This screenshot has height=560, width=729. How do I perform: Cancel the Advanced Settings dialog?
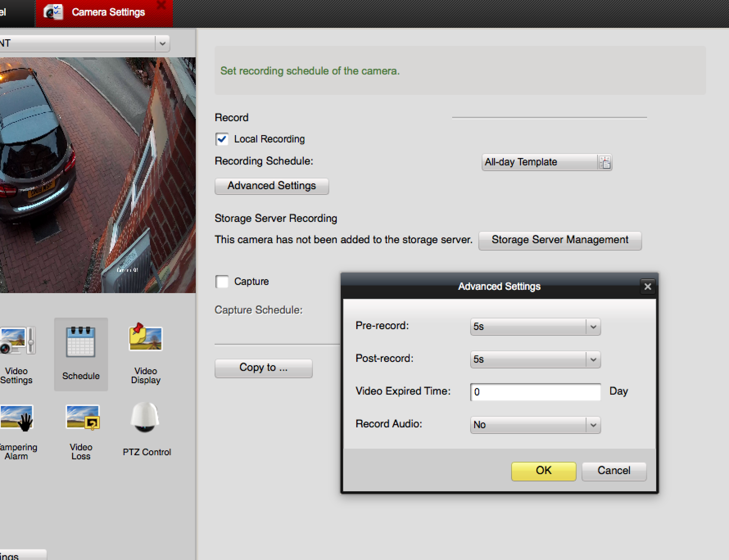[x=614, y=471]
